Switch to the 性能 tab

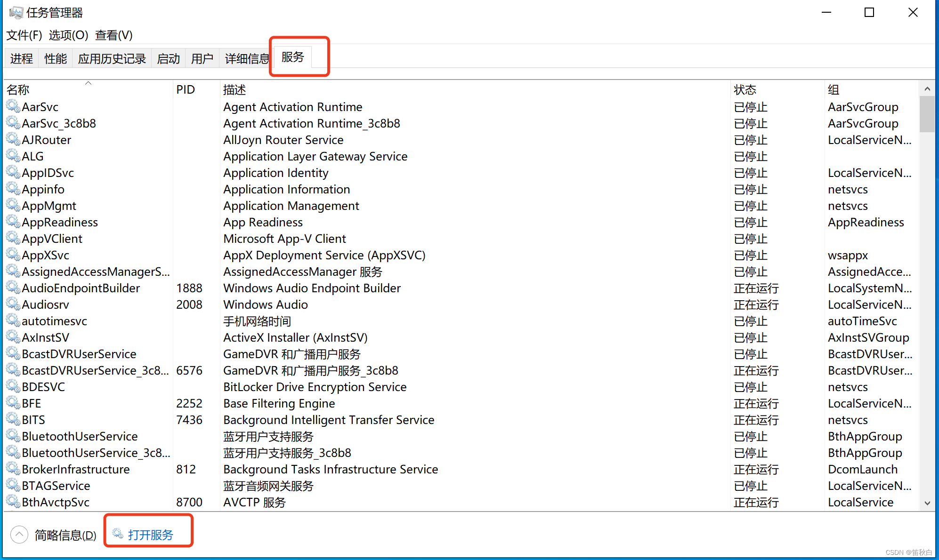(56, 58)
